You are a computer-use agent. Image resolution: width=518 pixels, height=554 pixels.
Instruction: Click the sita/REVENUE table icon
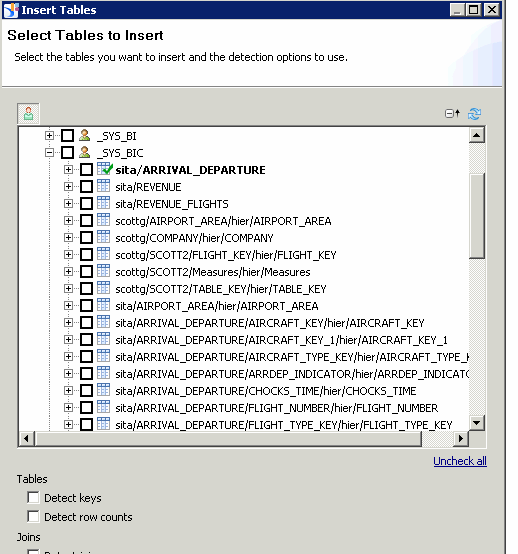pyautogui.click(x=104, y=186)
